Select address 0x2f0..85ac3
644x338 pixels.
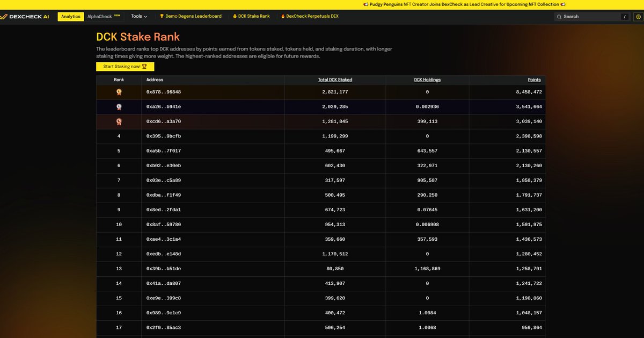[164, 328]
